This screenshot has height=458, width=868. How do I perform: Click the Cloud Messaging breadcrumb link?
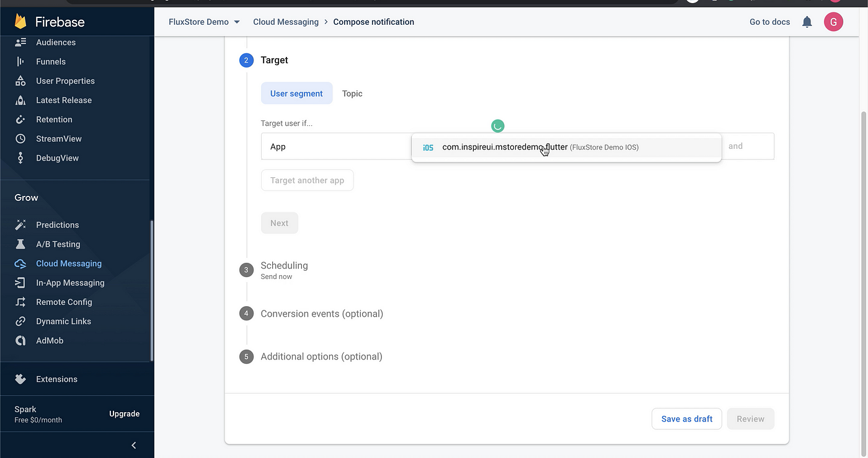point(286,22)
